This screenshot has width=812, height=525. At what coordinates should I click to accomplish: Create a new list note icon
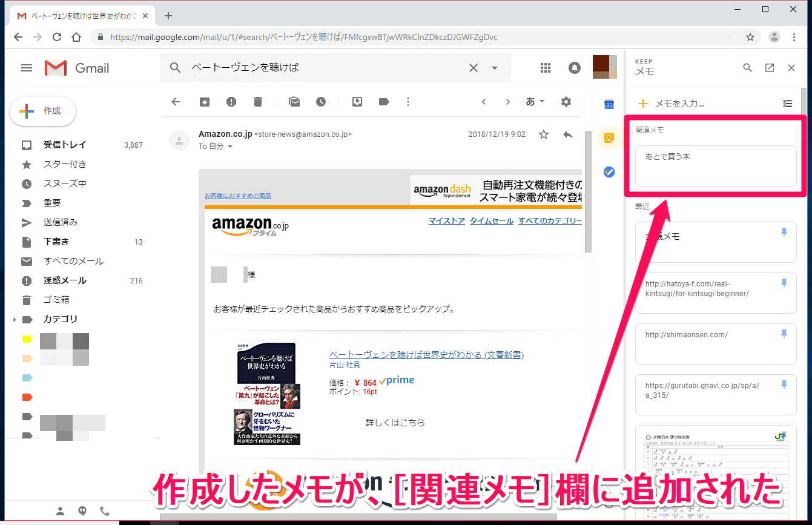[788, 104]
